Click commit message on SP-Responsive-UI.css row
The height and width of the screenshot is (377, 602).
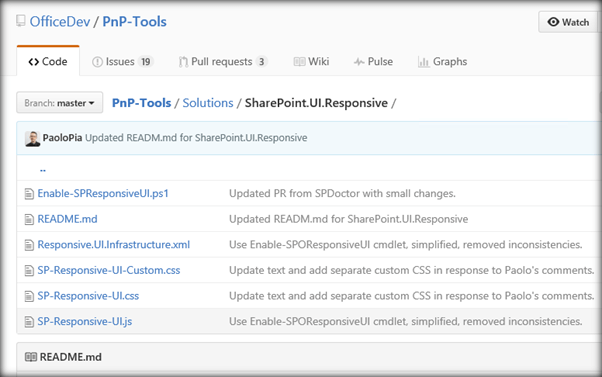point(412,296)
